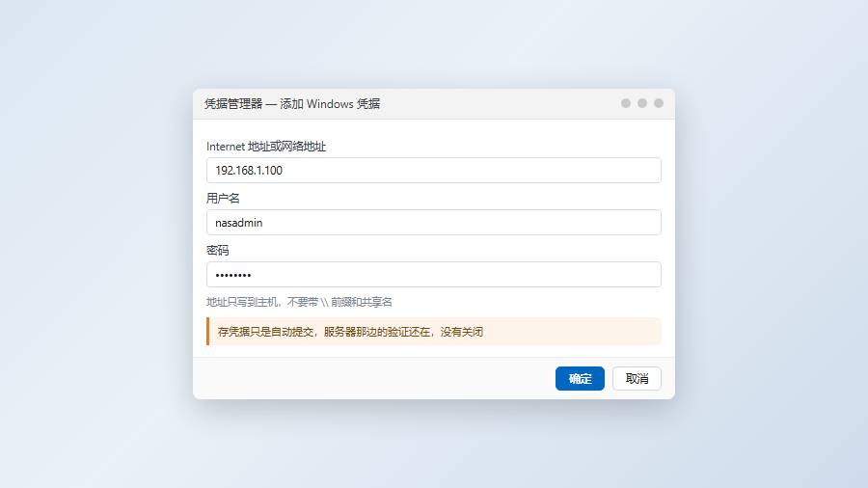Click the rightmost gray window dot in title bar
Screen dimensions: 868x488
point(658,103)
